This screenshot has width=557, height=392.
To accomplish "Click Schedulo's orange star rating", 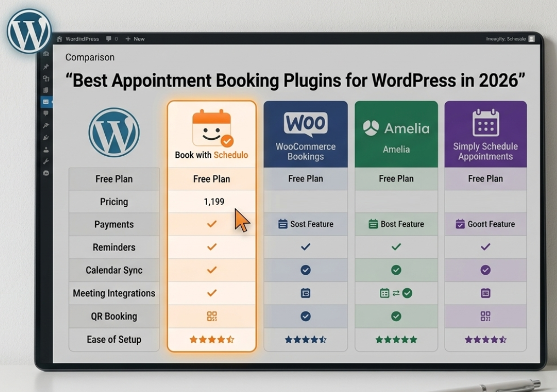I will [212, 340].
